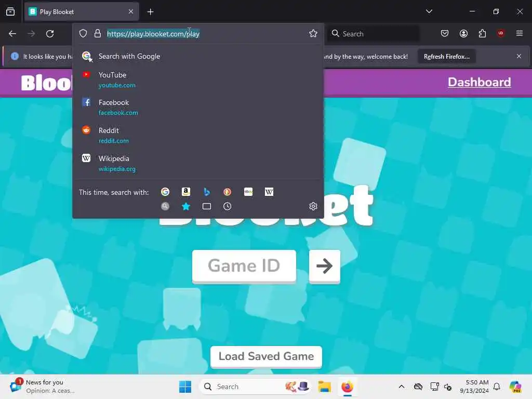Choose the YouTube suggestion

[x=198, y=79]
